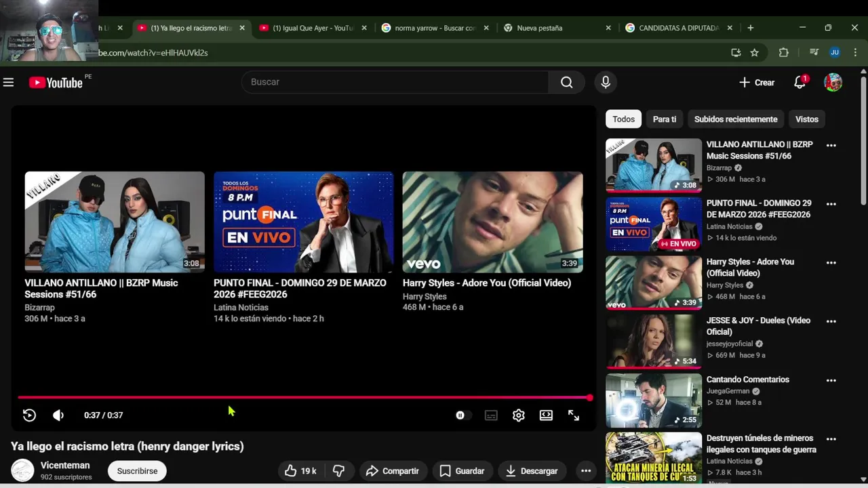Toggle subtitles button in the player
This screenshot has width=868, height=488.
tap(491, 415)
